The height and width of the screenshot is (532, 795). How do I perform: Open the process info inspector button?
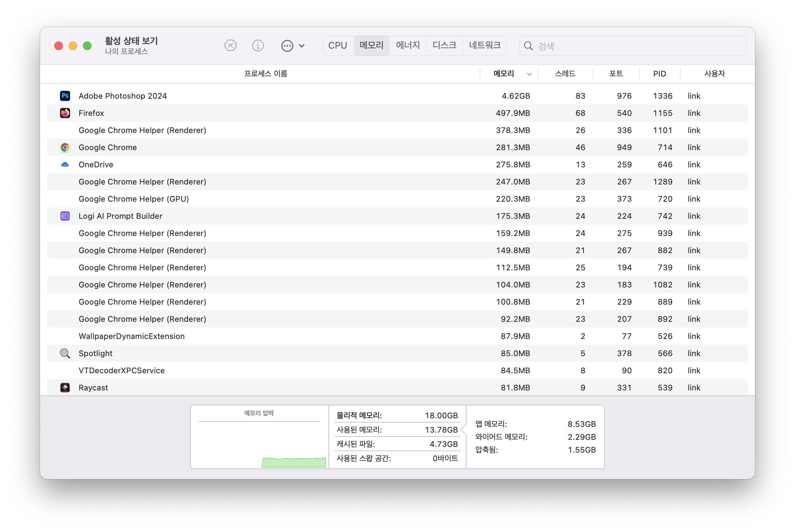click(258, 46)
